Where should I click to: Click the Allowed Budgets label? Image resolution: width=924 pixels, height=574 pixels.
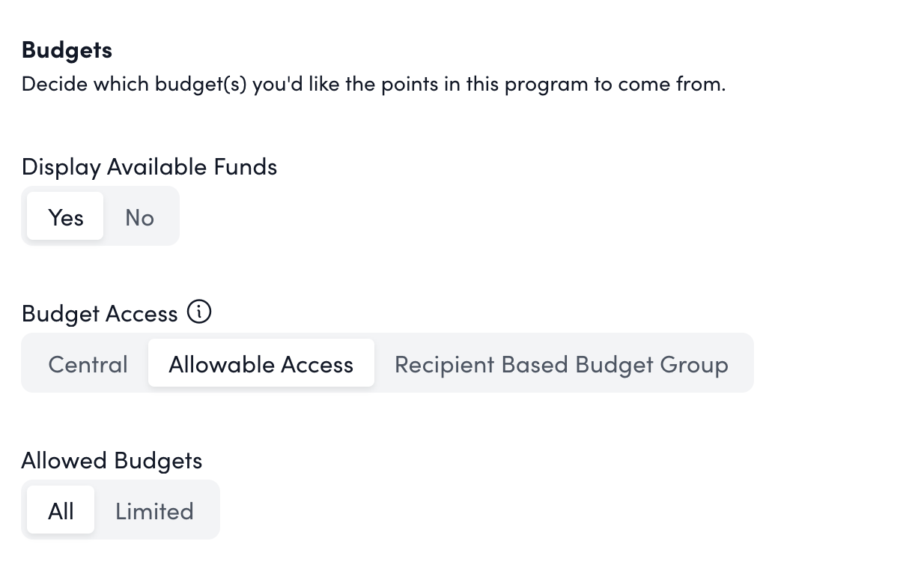[x=112, y=460]
